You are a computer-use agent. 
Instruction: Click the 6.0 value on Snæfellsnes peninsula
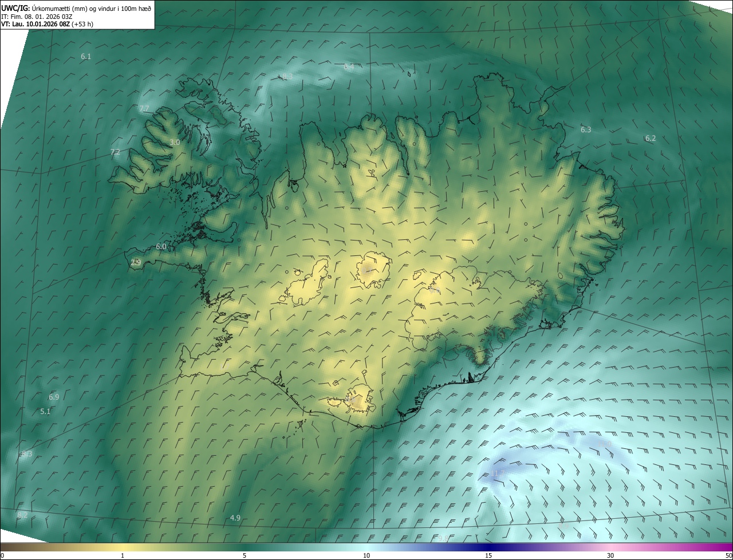coord(161,247)
